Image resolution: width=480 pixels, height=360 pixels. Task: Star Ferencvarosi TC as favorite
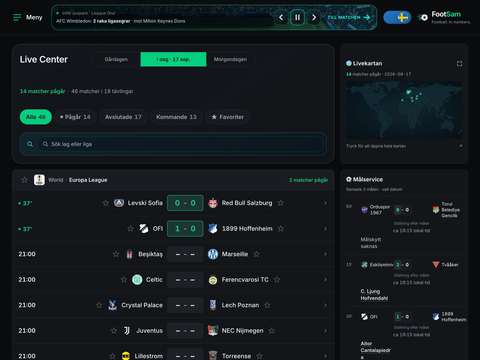coord(277,280)
